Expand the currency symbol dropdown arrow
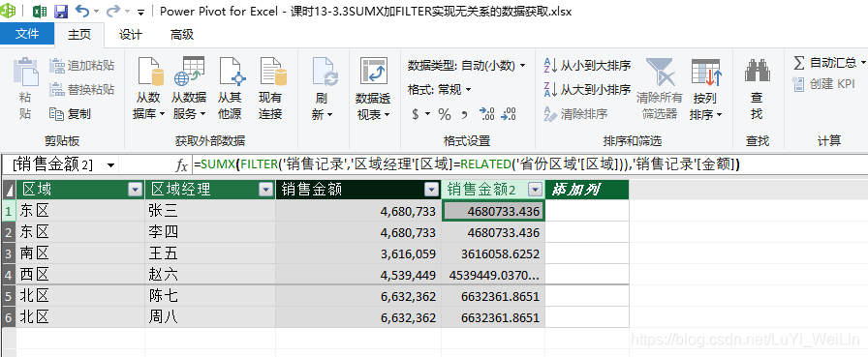The height and width of the screenshot is (357, 868). [x=428, y=114]
